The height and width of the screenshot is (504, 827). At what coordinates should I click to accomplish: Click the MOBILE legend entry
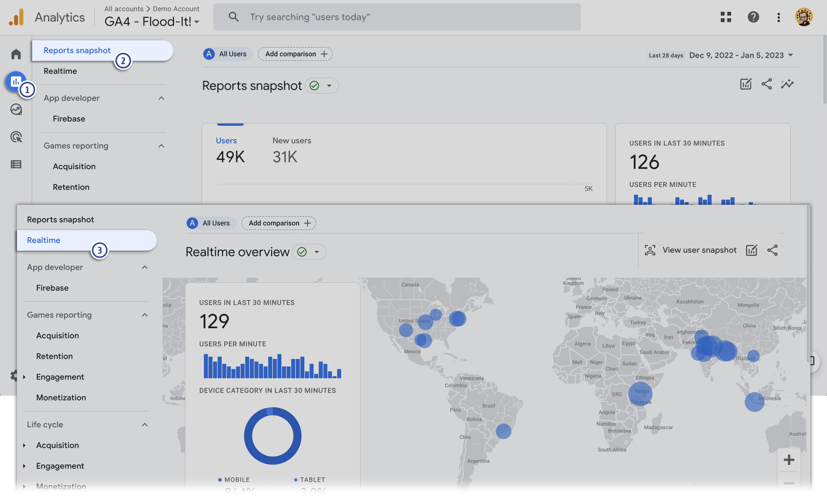pos(234,480)
